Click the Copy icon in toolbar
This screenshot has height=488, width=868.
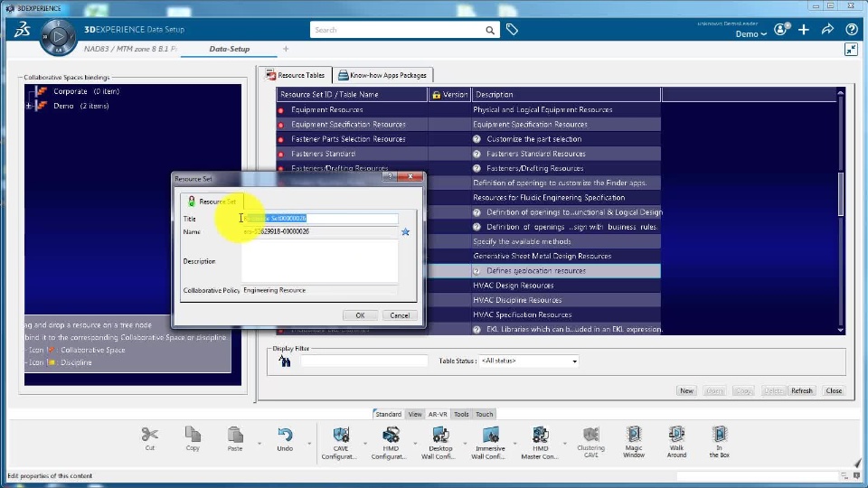click(x=193, y=435)
